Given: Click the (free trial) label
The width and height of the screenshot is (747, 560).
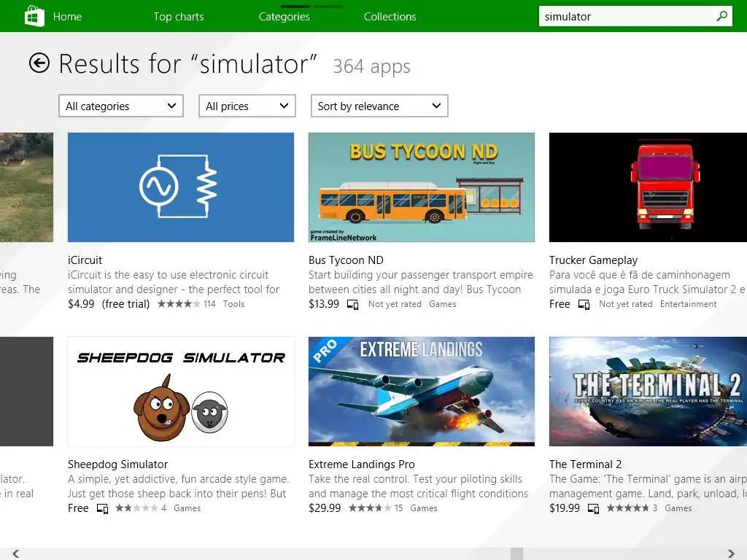Looking at the screenshot, I should [x=125, y=304].
